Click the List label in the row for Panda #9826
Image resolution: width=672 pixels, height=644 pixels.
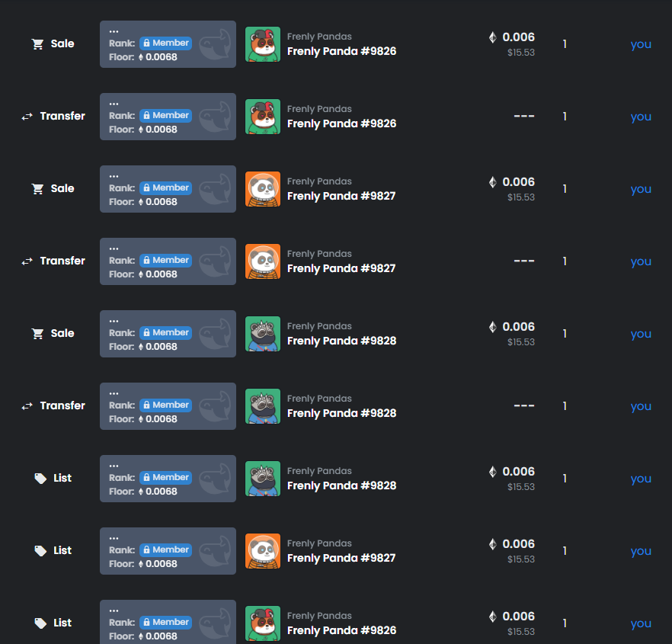pos(62,623)
